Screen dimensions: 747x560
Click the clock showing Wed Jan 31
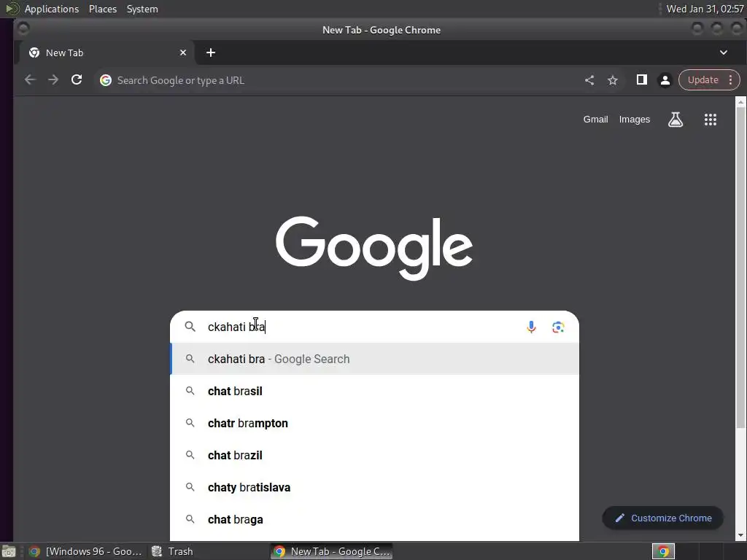coord(705,9)
